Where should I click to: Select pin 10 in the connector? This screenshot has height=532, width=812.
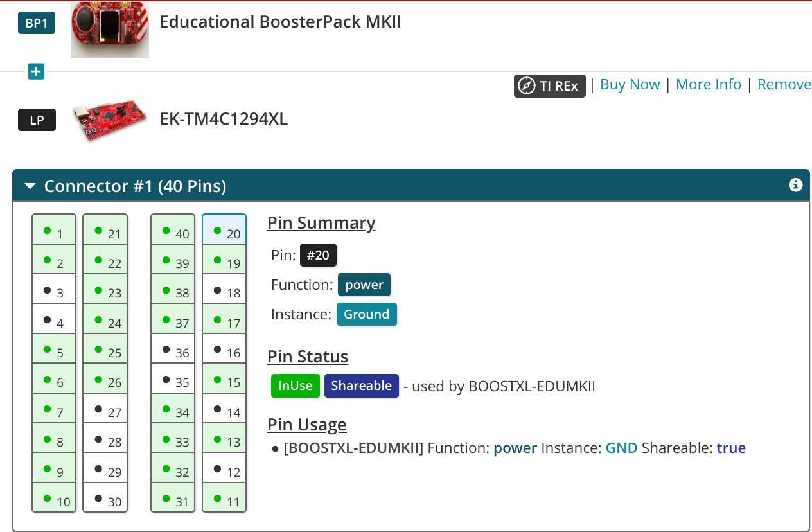click(x=54, y=497)
